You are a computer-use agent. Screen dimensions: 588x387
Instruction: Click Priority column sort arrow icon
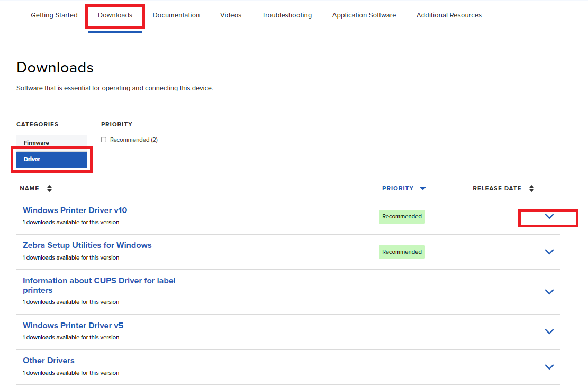[423, 188]
